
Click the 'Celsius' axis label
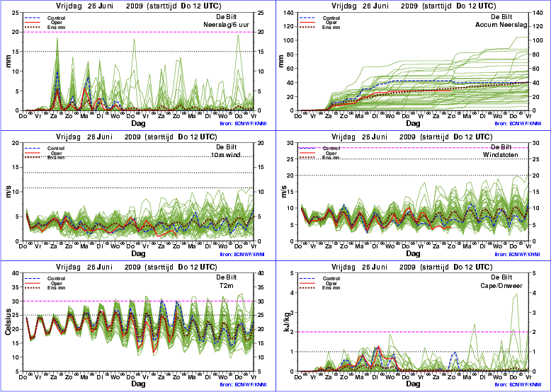(x=8, y=322)
